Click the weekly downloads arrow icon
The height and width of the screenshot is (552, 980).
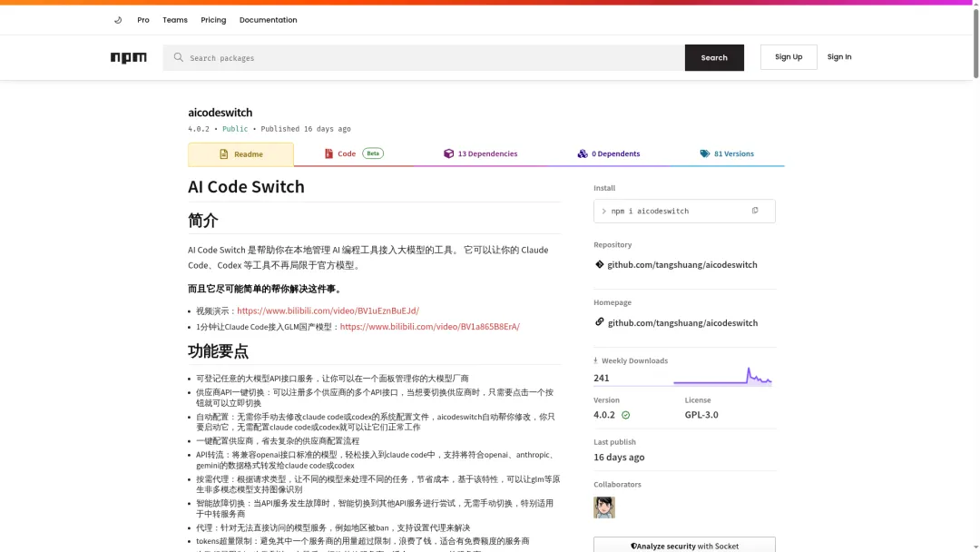click(x=595, y=360)
